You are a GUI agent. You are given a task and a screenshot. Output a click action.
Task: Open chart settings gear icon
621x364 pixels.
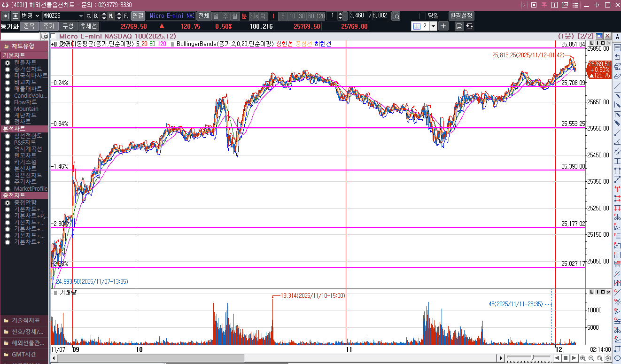[608, 358]
